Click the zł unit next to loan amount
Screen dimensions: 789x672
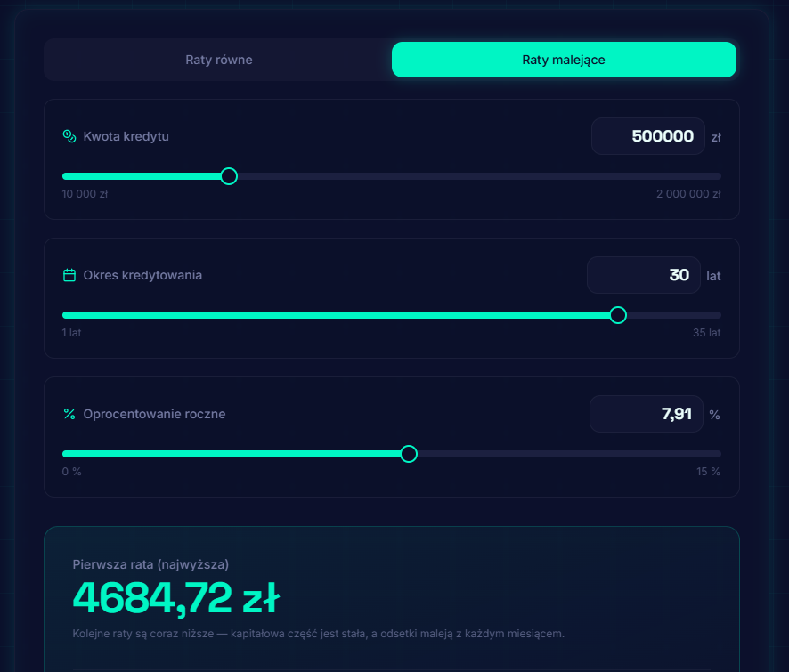716,137
